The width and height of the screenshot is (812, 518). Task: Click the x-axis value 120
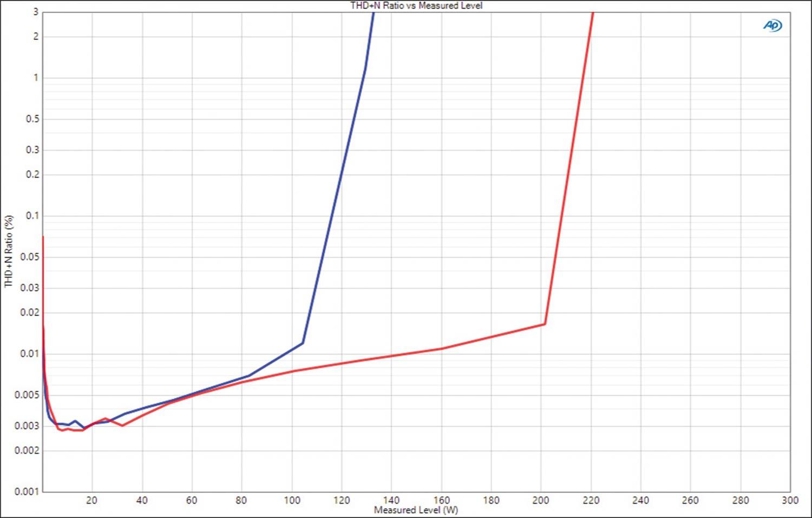point(342,500)
